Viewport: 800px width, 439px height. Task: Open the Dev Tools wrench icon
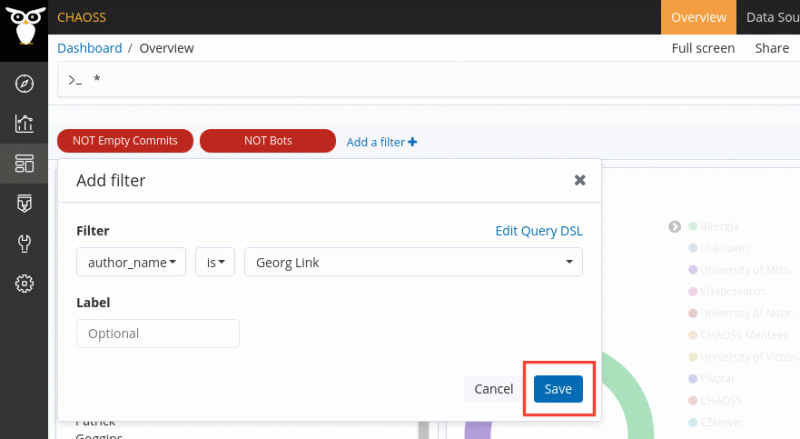24,243
